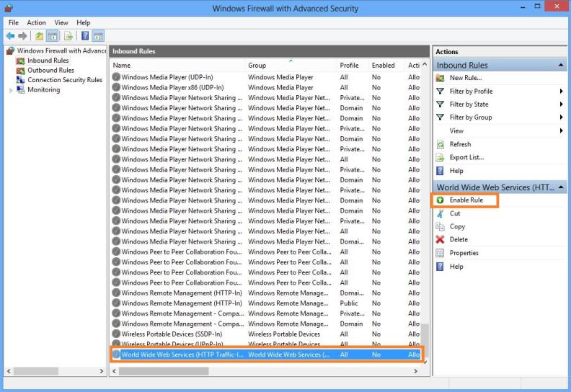The image size is (571, 392).
Task: Collapse the Inbound Rules actions section
Action: tap(561, 66)
